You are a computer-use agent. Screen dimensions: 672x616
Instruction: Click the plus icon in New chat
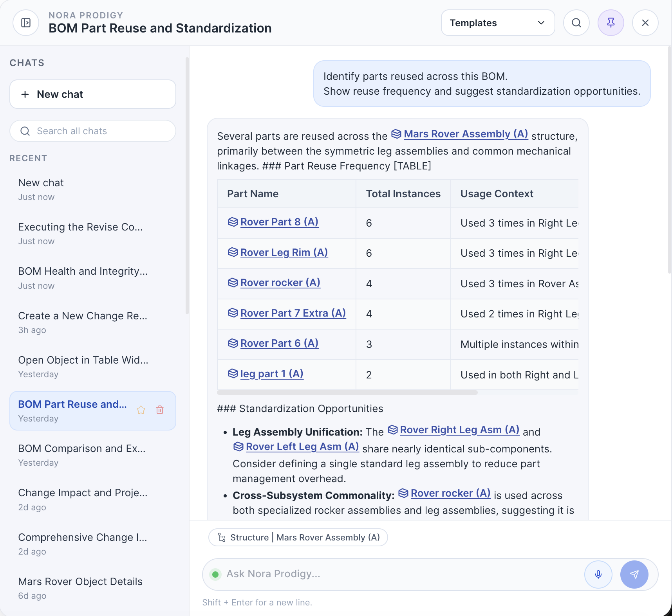(x=25, y=94)
